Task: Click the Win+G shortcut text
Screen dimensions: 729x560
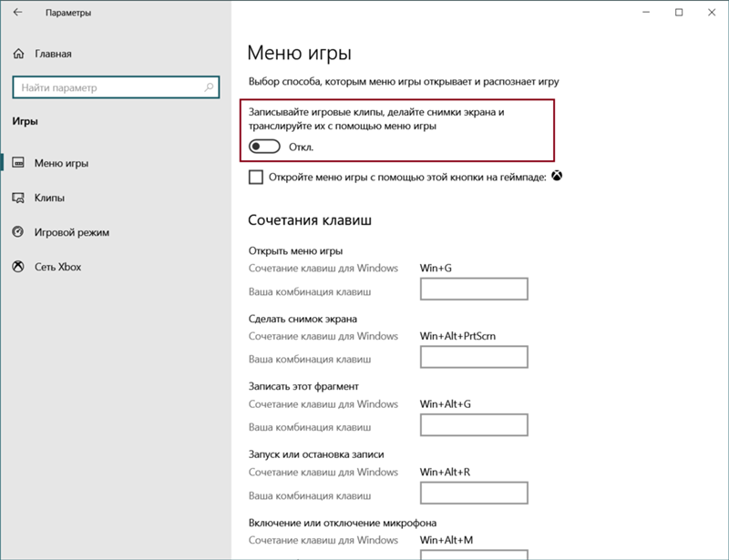Action: [x=436, y=268]
